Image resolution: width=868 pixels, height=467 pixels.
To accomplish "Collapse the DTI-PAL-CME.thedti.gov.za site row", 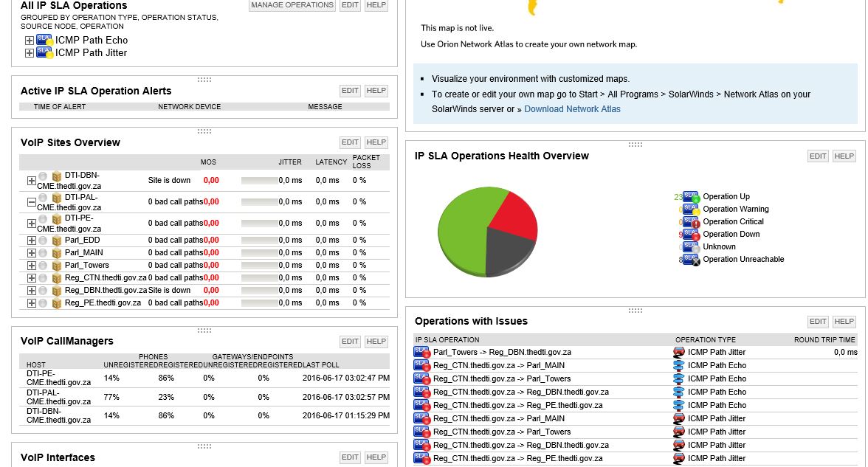I will [x=32, y=202].
